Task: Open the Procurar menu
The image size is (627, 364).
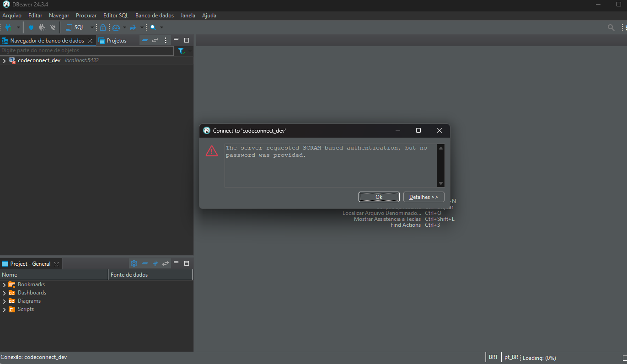Action: click(86, 16)
